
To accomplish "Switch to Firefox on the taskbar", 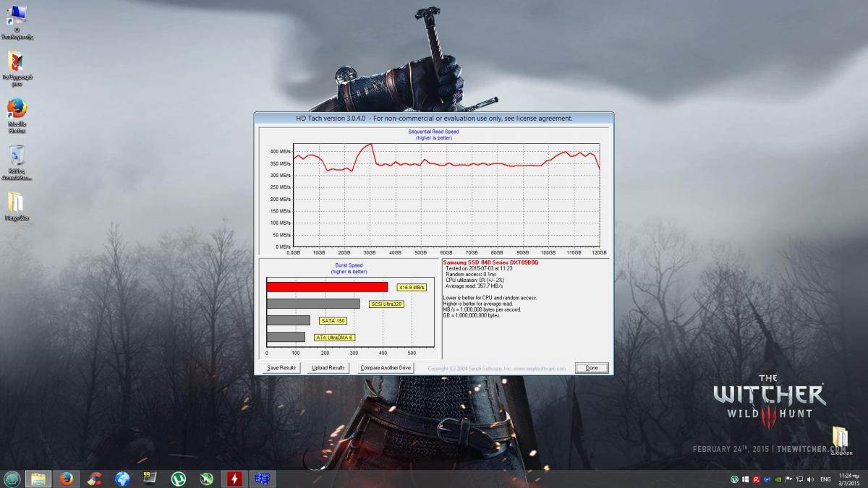I will pos(67,479).
